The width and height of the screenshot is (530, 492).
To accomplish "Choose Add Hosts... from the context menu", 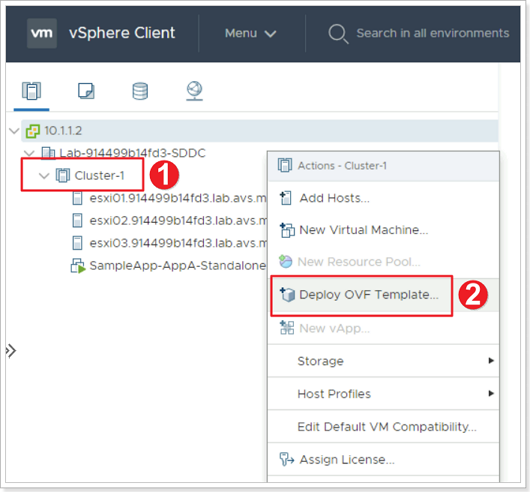I will click(383, 198).
